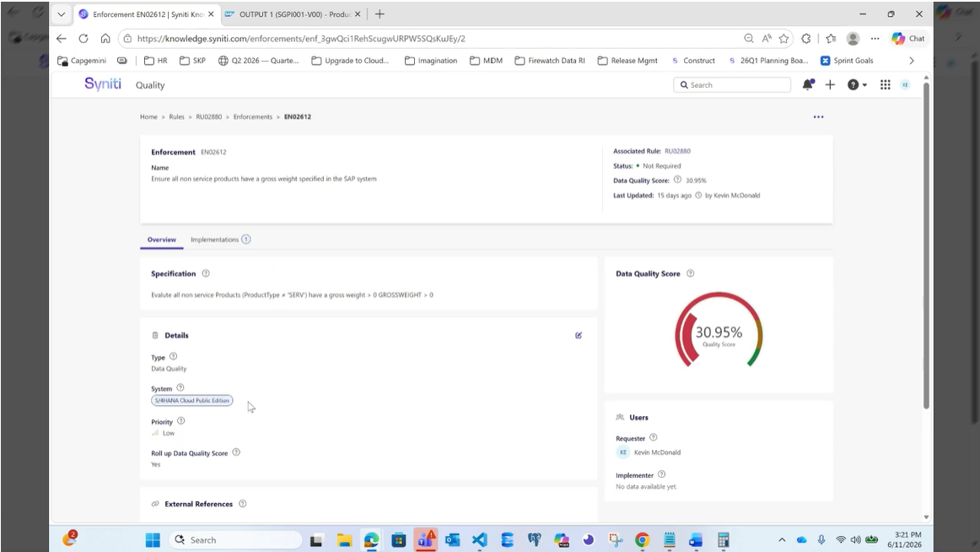Click the Syniti search field
980x552 pixels.
(732, 85)
